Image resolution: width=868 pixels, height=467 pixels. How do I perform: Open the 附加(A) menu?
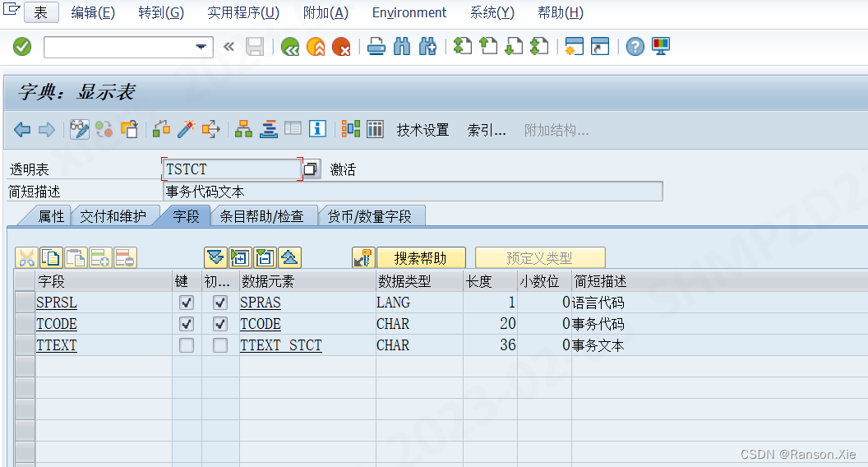coord(326,12)
